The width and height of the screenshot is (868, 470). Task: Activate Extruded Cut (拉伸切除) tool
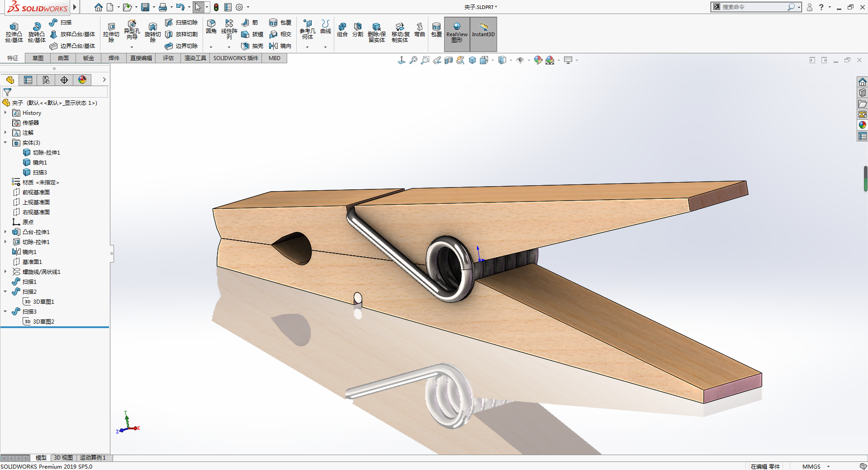[111, 33]
